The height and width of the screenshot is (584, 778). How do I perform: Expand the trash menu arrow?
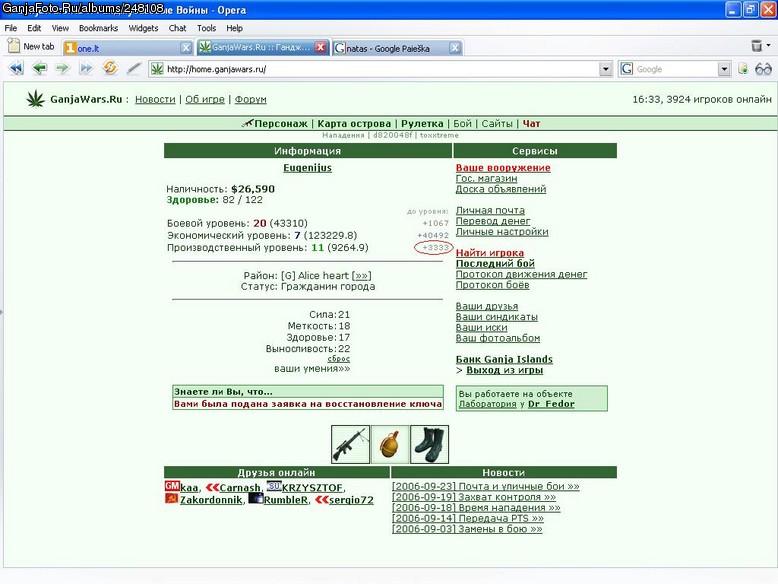[769, 46]
